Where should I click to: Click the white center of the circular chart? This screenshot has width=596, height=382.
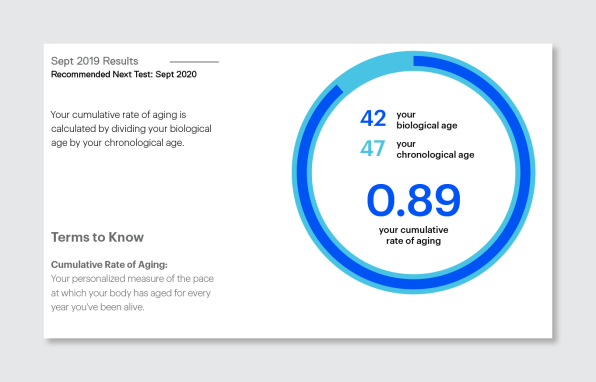coord(414,172)
